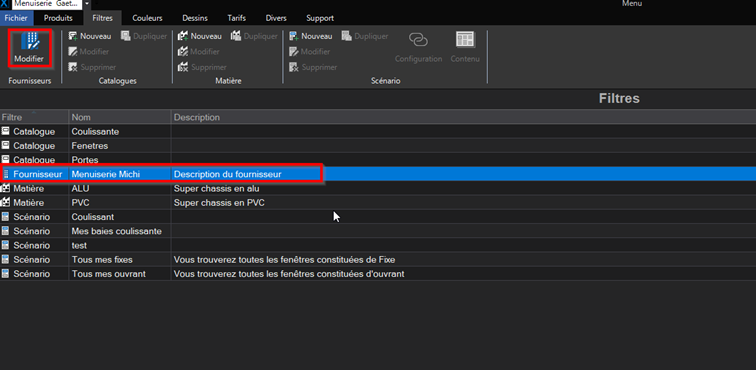
Task: Switch to the Dessins tab
Action: coord(195,18)
